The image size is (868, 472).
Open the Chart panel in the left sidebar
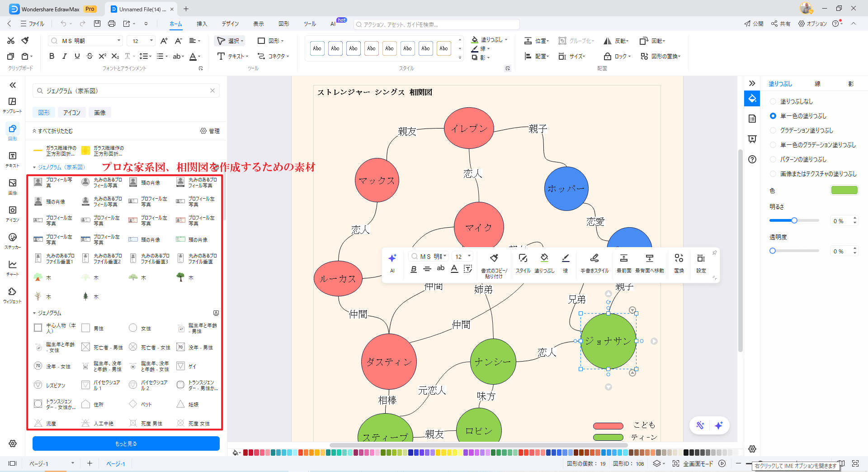click(12, 267)
